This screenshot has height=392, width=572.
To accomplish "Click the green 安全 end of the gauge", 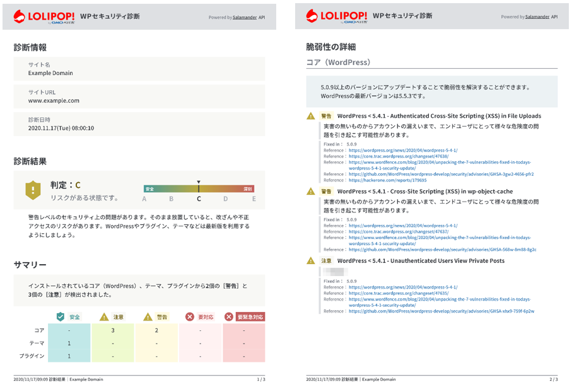I will click(x=149, y=189).
